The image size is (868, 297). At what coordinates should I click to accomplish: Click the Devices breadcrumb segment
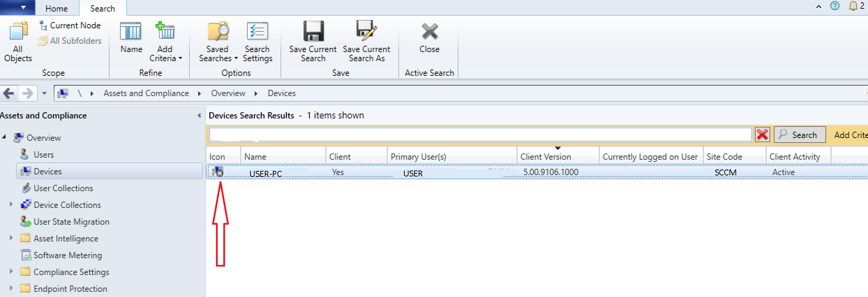(282, 93)
